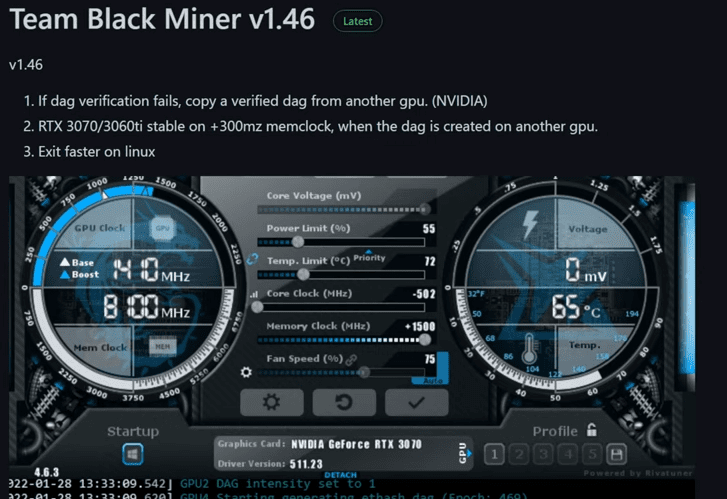This screenshot has width=727, height=499.
Task: Click the Priority indicator above Temp. Limit
Action: click(x=369, y=257)
